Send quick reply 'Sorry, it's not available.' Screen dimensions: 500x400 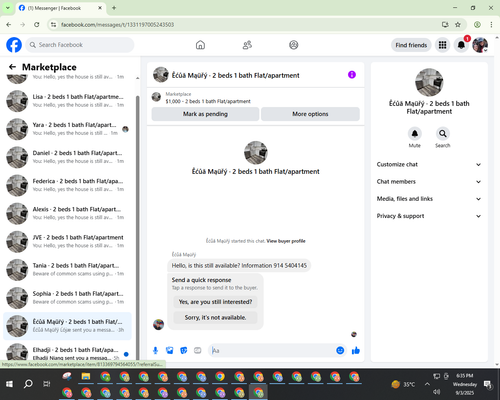(215, 317)
